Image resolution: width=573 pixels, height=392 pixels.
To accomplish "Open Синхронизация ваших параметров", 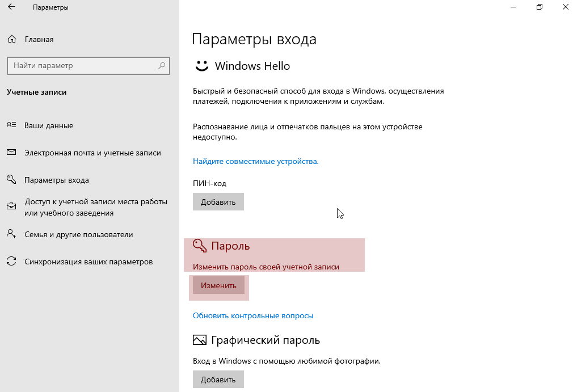I will pyautogui.click(x=89, y=262).
